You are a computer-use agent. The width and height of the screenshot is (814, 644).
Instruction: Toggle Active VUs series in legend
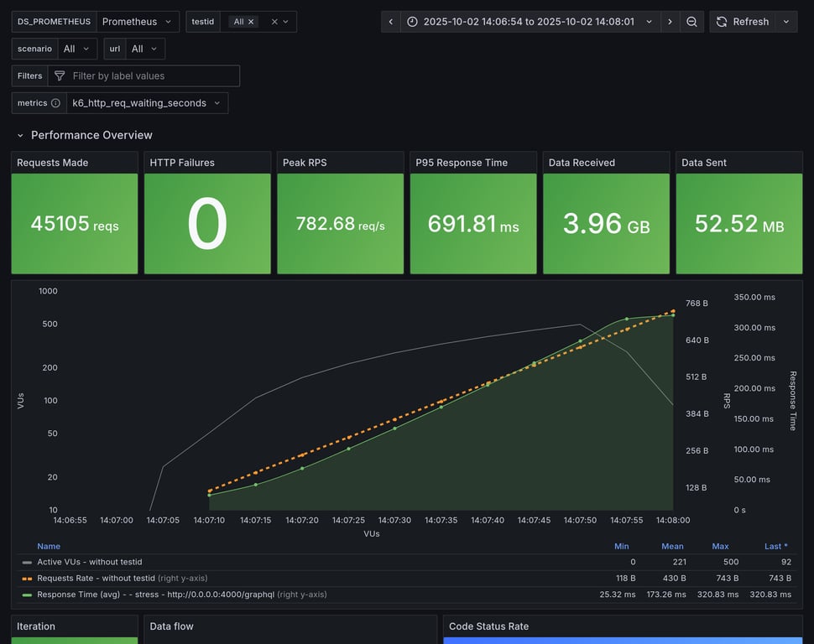[x=89, y=562]
